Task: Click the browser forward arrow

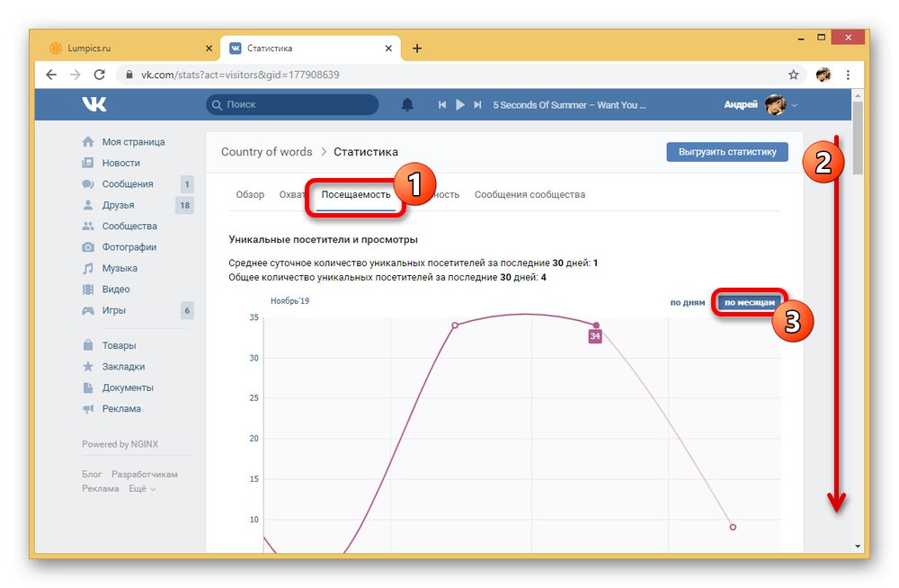Action: tap(76, 75)
